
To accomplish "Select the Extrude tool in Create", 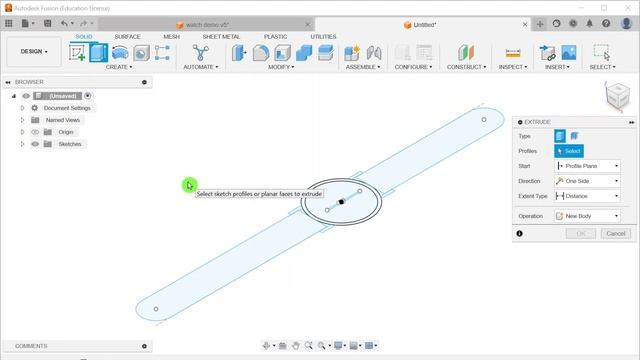I will pyautogui.click(x=98, y=53).
